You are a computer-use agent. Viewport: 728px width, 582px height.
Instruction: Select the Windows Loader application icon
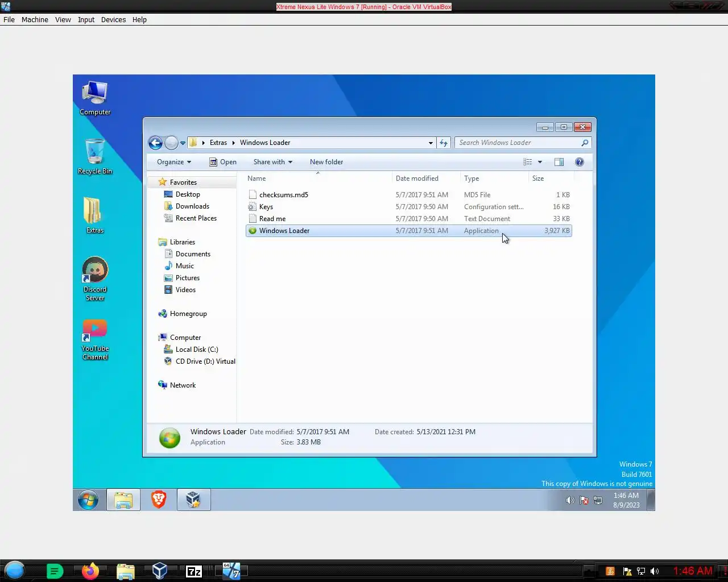click(x=253, y=231)
